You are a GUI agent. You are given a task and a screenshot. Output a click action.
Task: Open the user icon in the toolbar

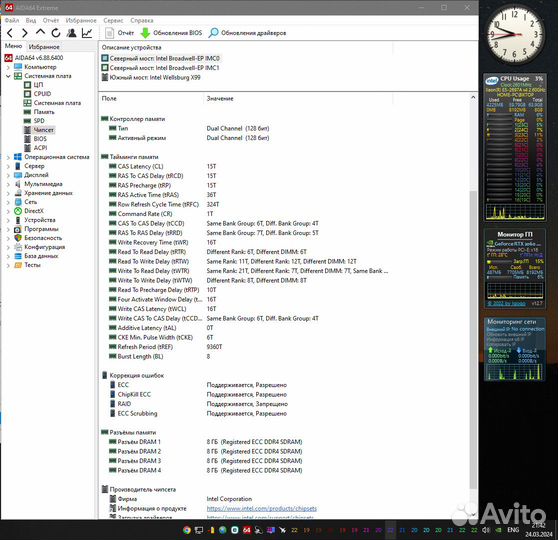tap(72, 33)
